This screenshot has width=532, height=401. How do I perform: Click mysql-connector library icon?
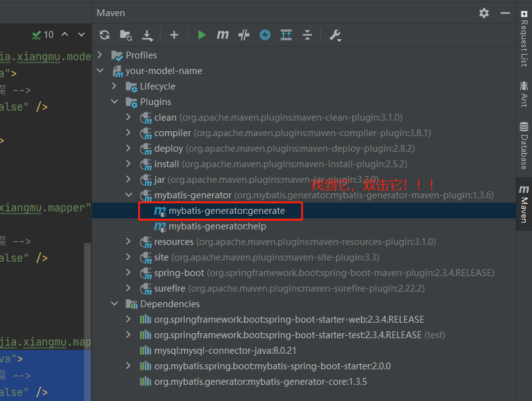(146, 351)
